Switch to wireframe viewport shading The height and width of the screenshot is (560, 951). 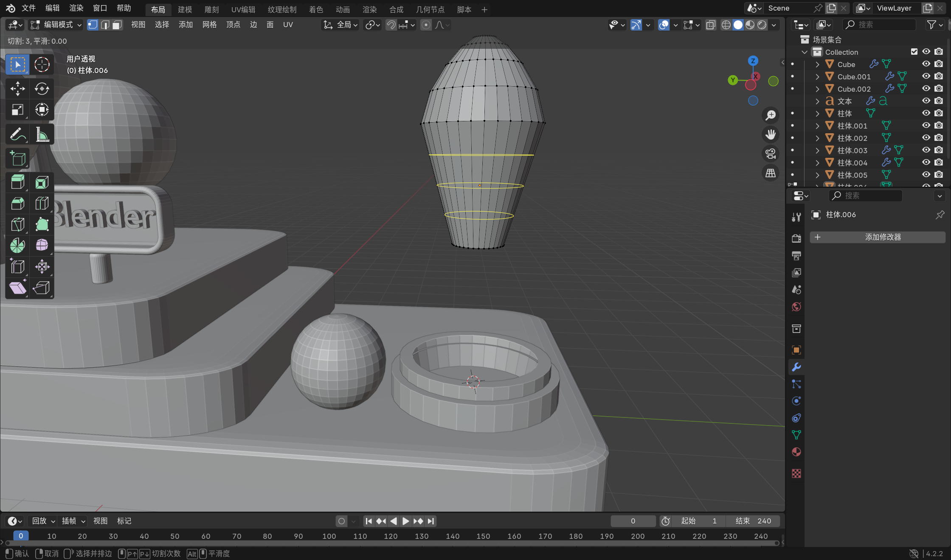click(726, 25)
